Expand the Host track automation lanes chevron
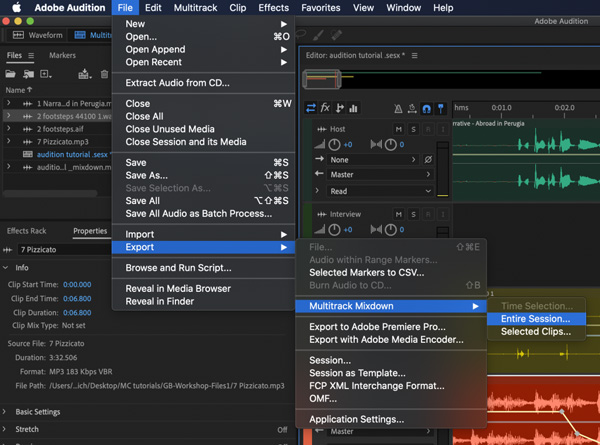 click(317, 190)
